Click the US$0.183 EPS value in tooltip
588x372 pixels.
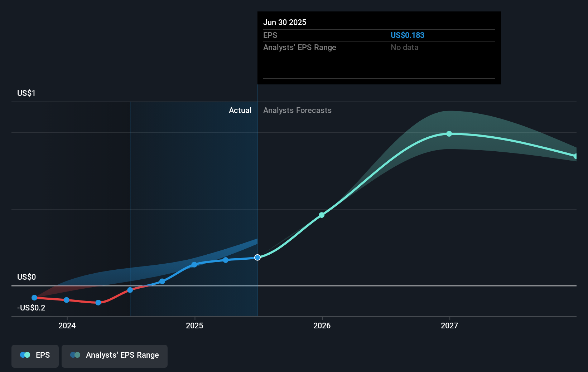click(408, 35)
